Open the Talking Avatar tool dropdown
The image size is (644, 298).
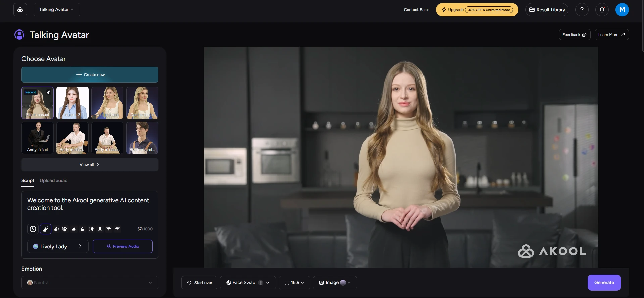(x=57, y=10)
